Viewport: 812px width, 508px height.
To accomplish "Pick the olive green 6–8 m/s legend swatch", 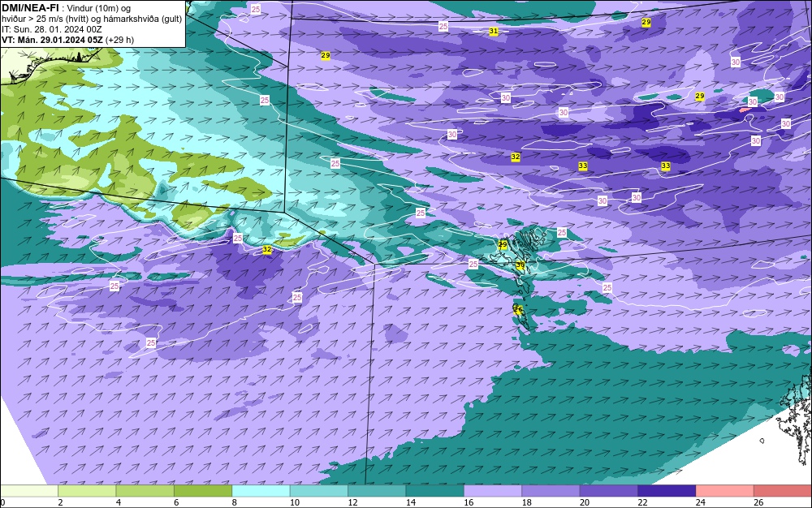I will [203, 491].
